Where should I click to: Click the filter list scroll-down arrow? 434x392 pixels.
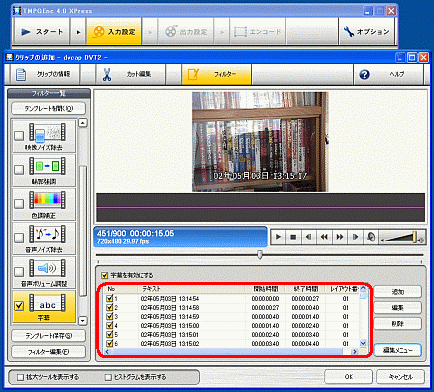pyautogui.click(x=83, y=321)
